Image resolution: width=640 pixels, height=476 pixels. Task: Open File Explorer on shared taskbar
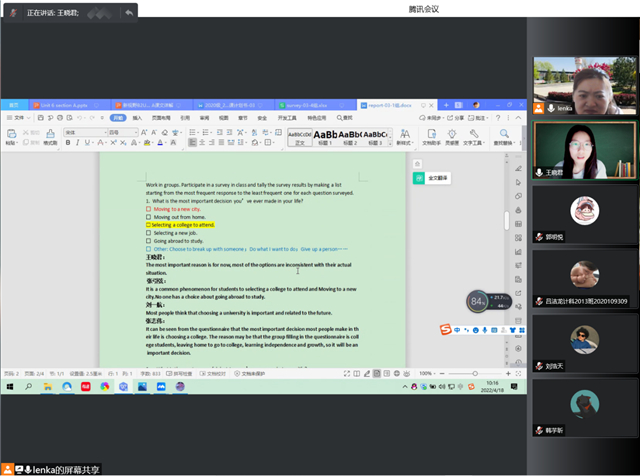(48, 386)
